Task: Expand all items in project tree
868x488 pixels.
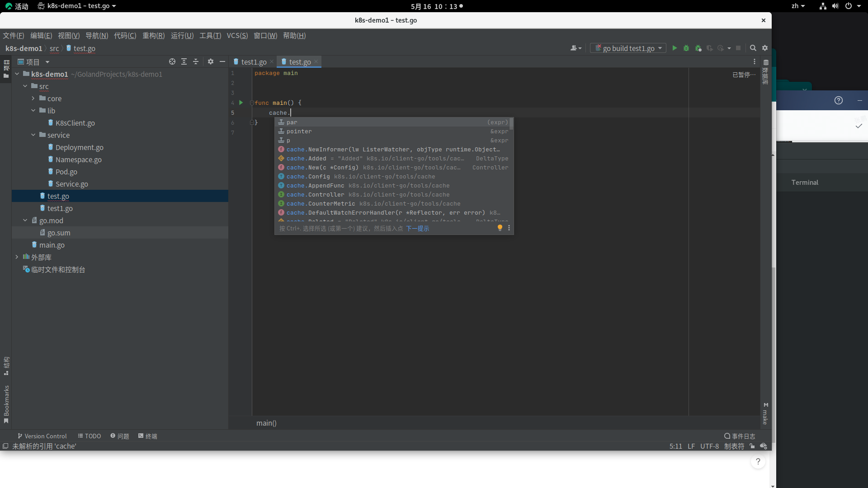Action: [x=184, y=61]
